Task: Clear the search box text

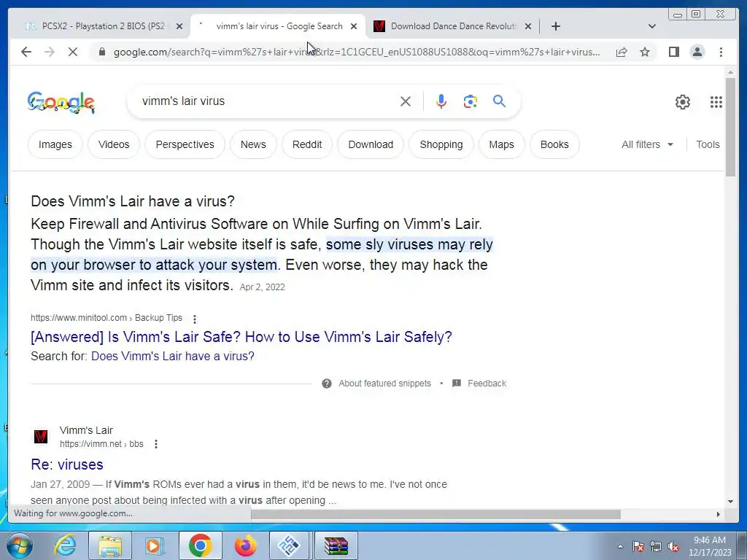Action: [x=406, y=101]
